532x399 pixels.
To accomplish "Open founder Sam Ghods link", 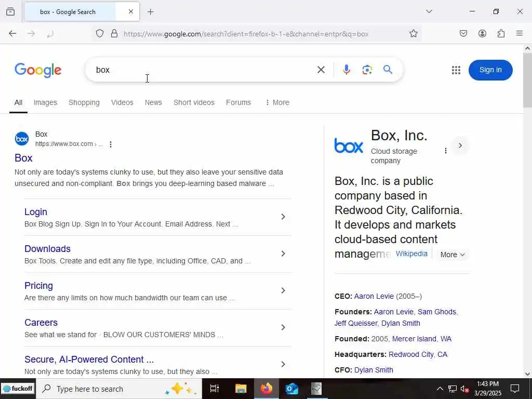I will pos(436,312).
